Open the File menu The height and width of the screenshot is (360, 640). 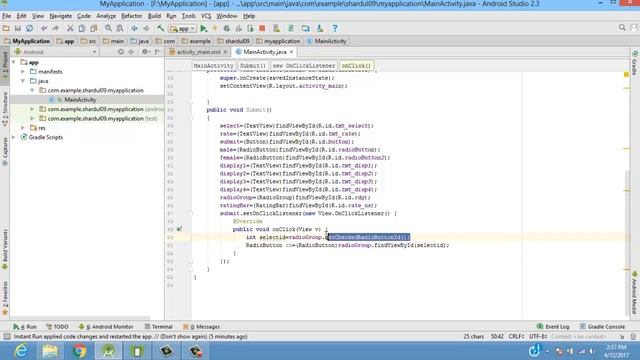[7, 16]
